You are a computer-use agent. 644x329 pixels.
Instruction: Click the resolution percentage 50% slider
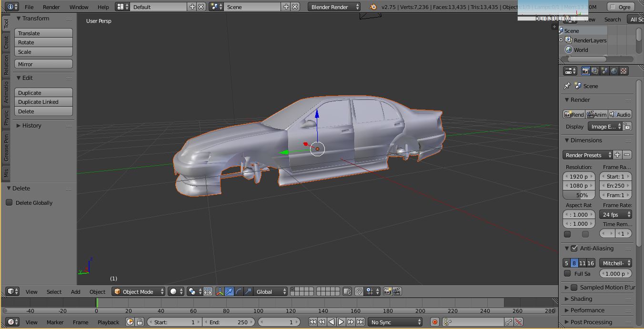(x=579, y=195)
